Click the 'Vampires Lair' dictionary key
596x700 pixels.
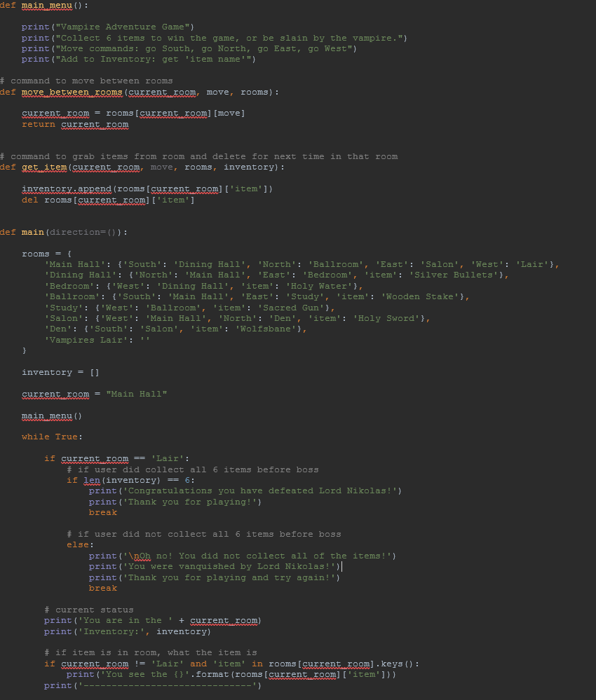[82, 340]
